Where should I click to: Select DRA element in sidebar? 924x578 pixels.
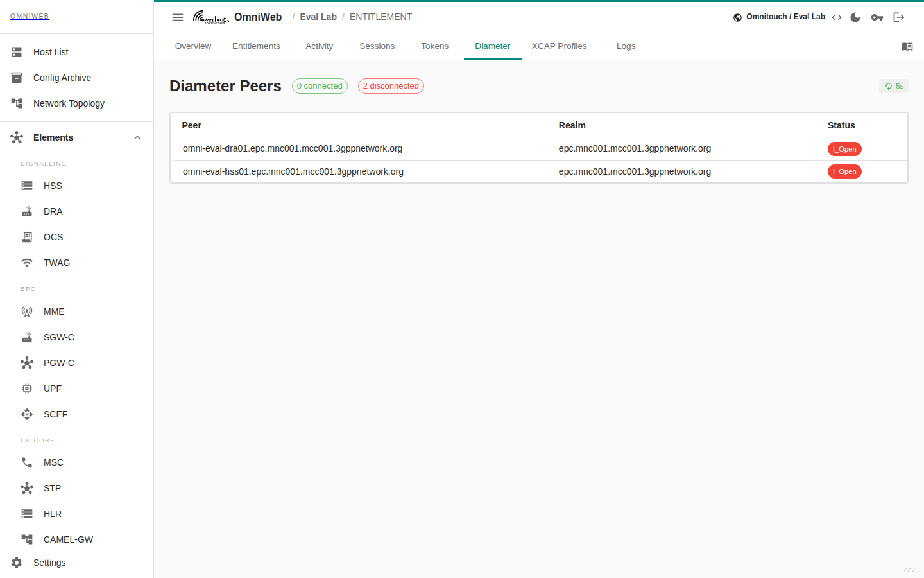coord(77,211)
